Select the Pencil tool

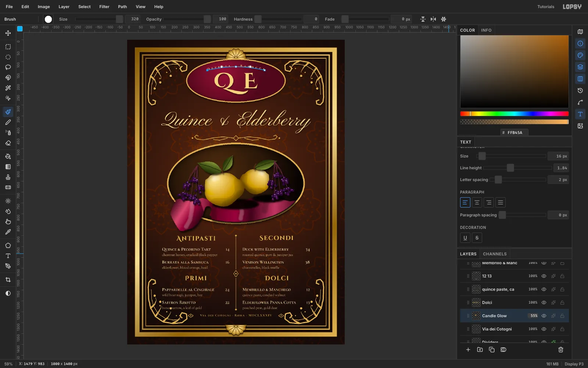(x=8, y=122)
